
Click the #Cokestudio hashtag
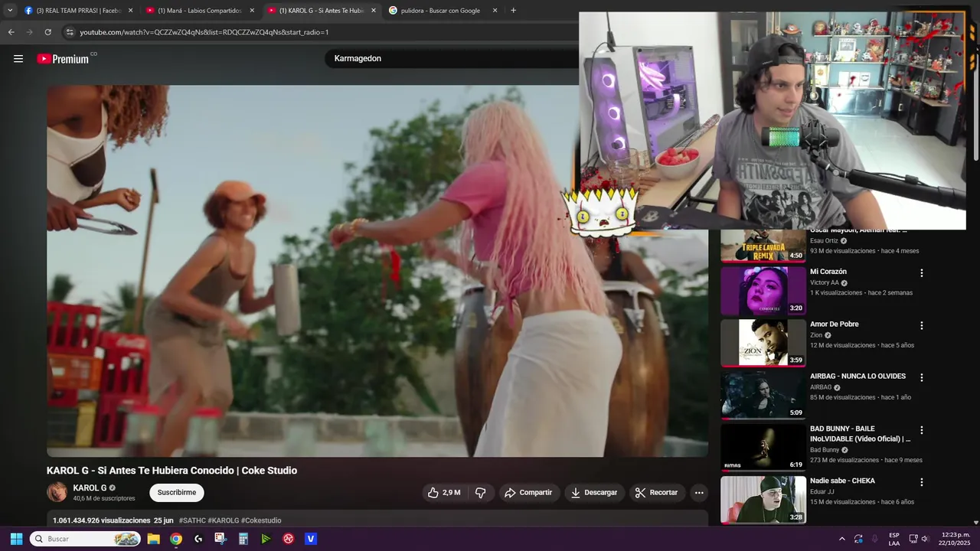click(x=261, y=520)
